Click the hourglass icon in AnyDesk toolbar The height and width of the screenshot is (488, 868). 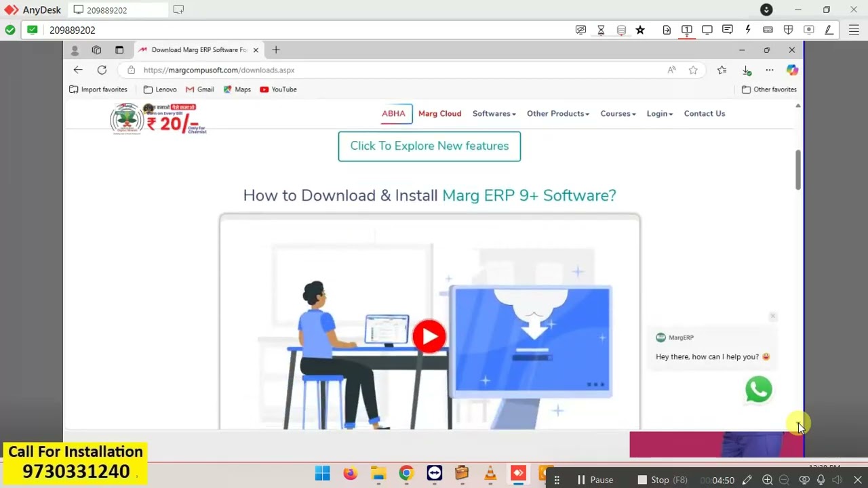click(601, 30)
